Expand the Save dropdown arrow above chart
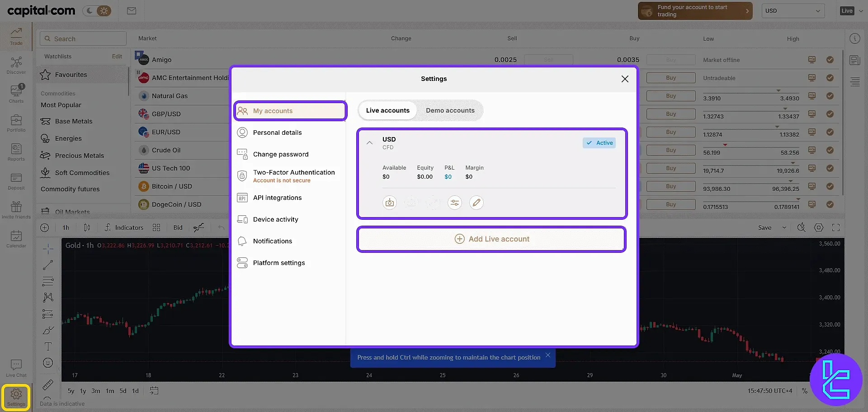This screenshot has height=412, width=868. tap(784, 227)
